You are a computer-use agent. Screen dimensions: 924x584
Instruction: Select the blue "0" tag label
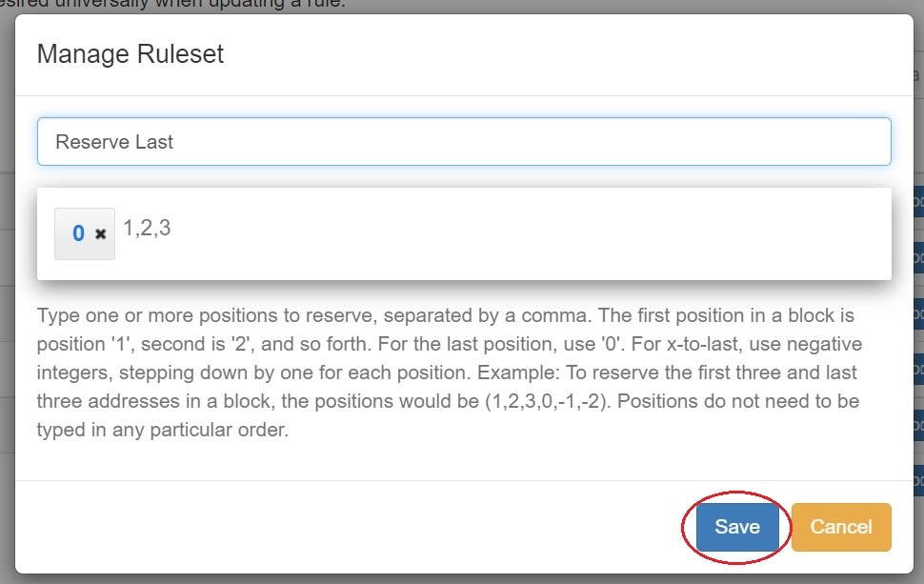(78, 233)
